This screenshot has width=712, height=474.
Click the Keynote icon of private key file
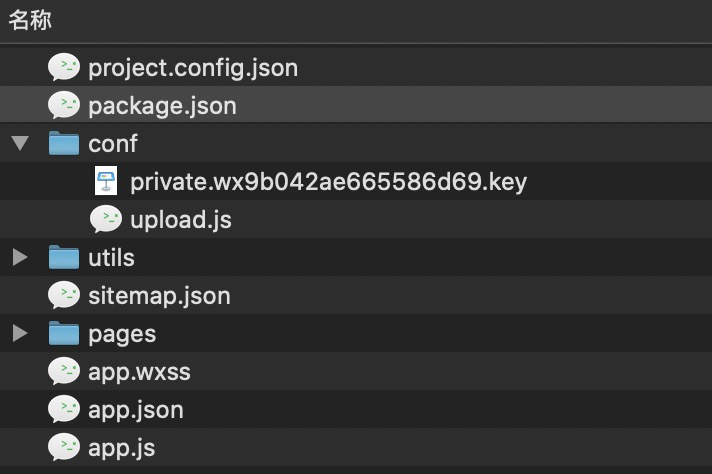click(x=106, y=181)
